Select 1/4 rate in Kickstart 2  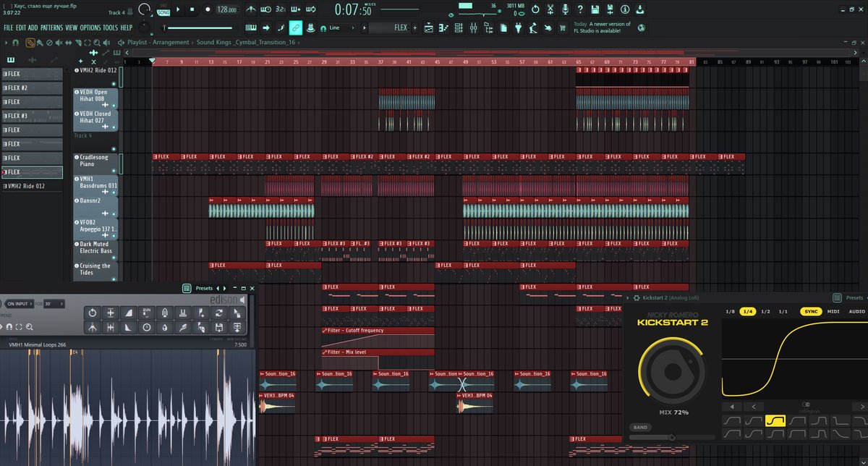pyautogui.click(x=747, y=311)
